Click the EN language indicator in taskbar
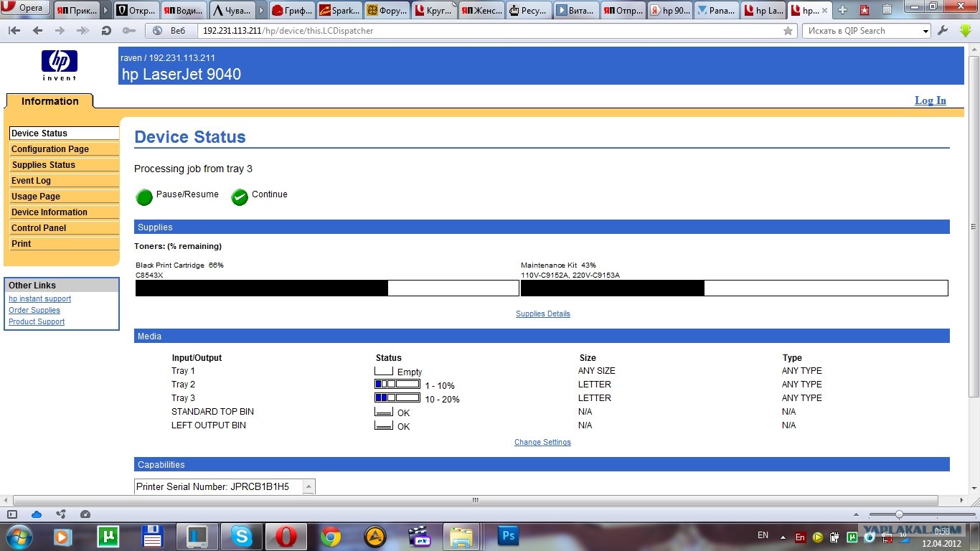The height and width of the screenshot is (551, 980). click(x=763, y=535)
